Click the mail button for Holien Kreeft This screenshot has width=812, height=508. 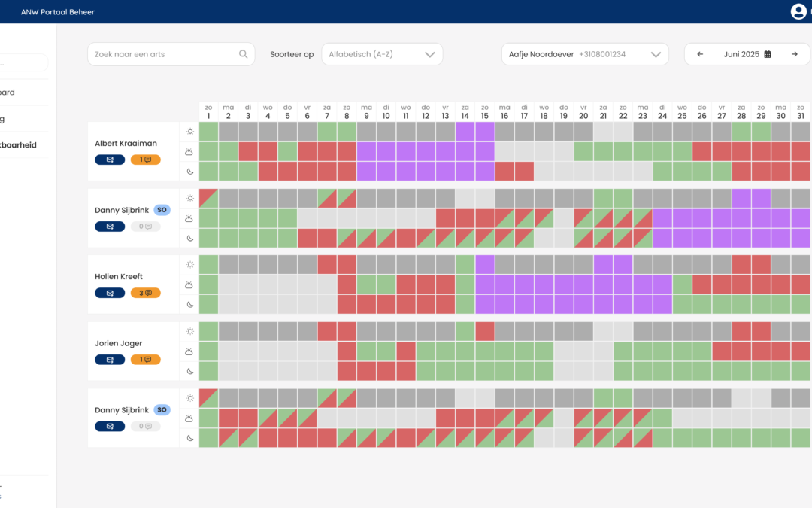coord(110,293)
